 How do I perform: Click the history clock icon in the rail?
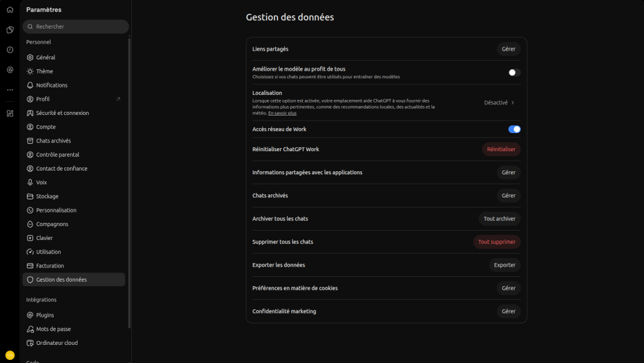click(10, 50)
